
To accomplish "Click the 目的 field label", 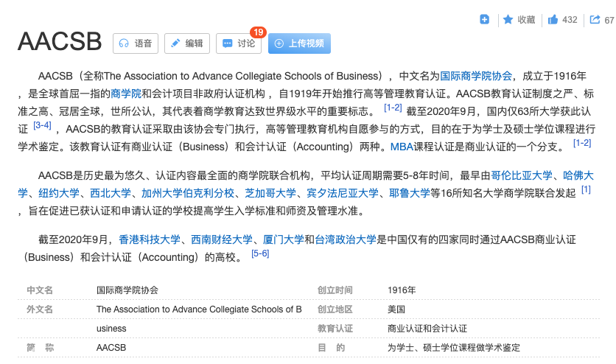I will click(x=331, y=348).
